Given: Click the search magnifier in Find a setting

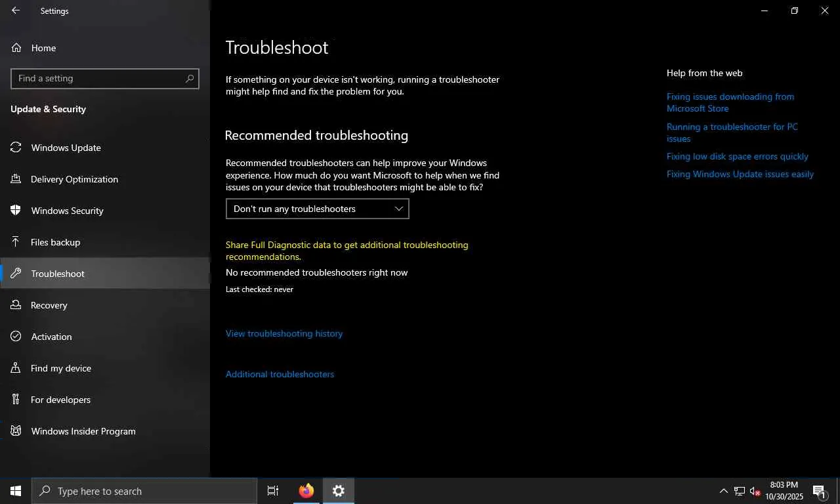Looking at the screenshot, I should [x=190, y=78].
